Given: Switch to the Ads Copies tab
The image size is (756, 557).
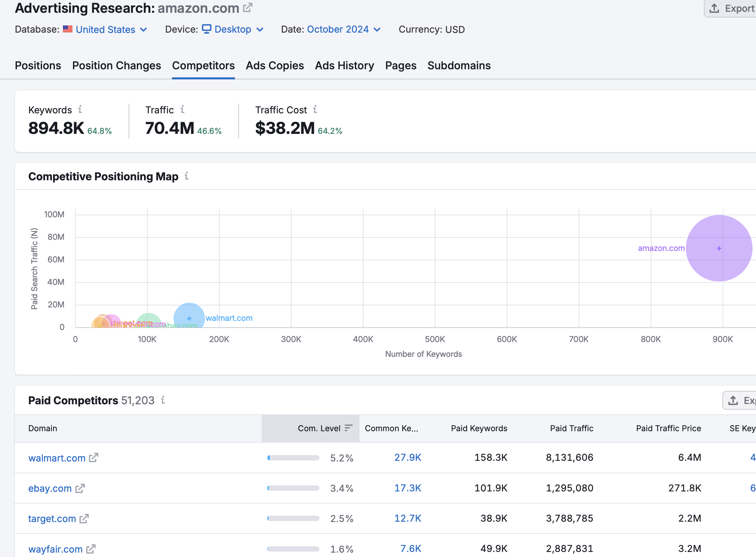Looking at the screenshot, I should [275, 65].
